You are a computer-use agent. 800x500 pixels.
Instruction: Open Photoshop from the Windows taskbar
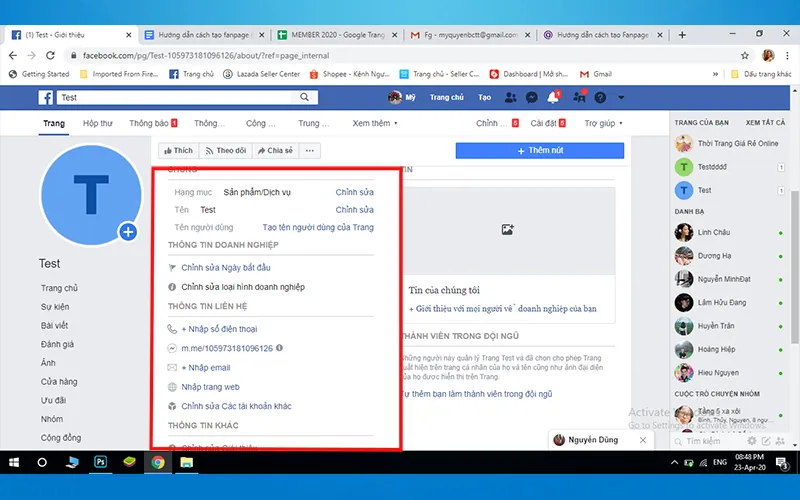(101, 462)
